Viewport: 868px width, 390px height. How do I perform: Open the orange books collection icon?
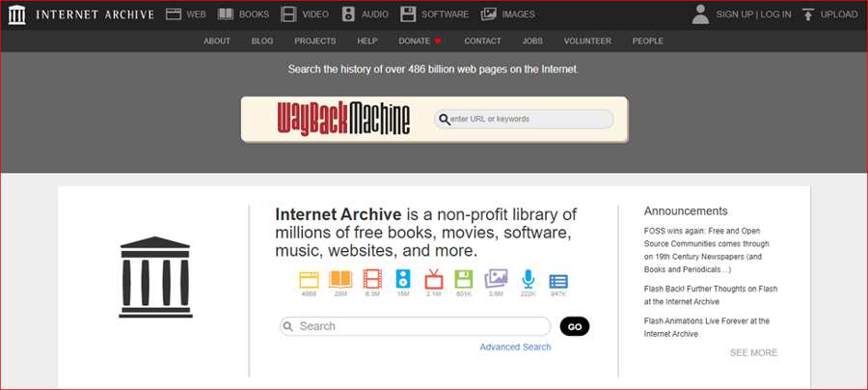point(340,279)
